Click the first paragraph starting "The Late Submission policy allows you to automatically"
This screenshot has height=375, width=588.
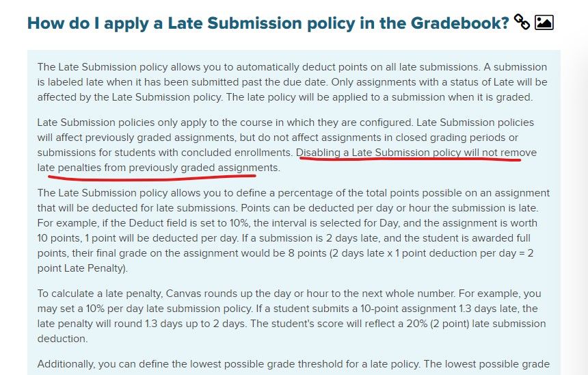(x=292, y=82)
